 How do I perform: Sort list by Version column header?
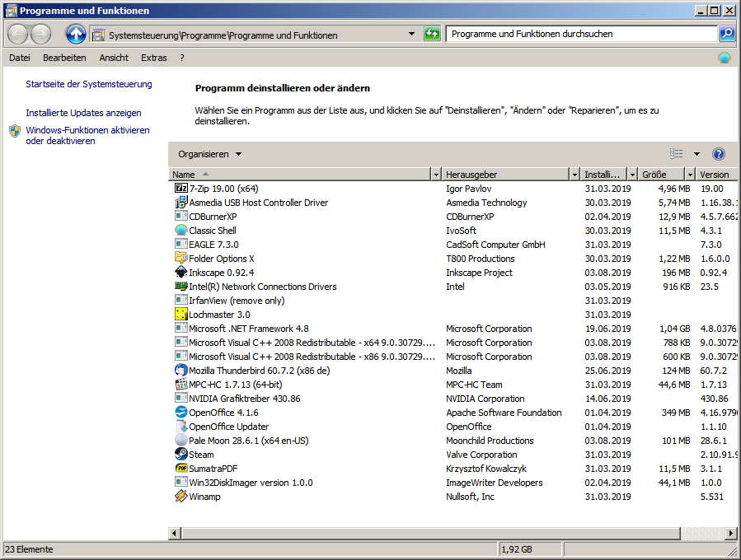pos(717,175)
